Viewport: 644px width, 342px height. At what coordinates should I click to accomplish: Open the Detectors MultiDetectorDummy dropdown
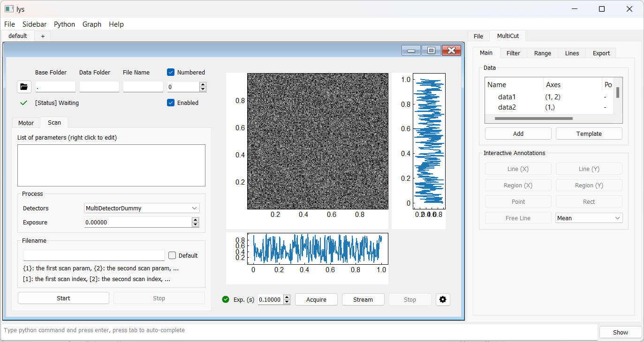pos(142,208)
